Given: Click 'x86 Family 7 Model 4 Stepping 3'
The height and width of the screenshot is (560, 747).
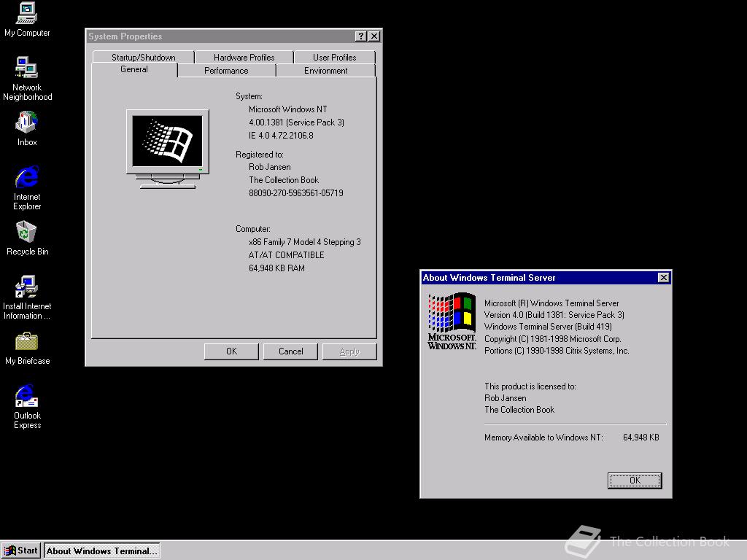Looking at the screenshot, I should click(x=304, y=242).
